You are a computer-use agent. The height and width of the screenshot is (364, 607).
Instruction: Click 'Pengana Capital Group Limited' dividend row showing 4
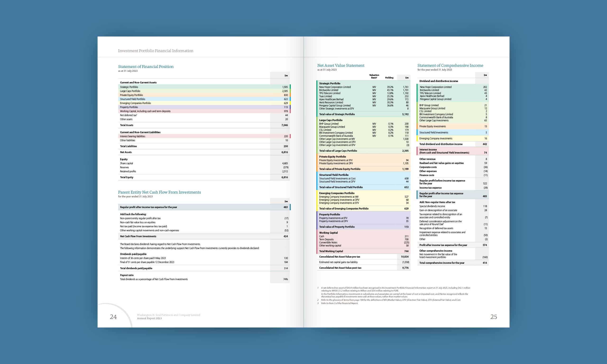click(x=453, y=99)
